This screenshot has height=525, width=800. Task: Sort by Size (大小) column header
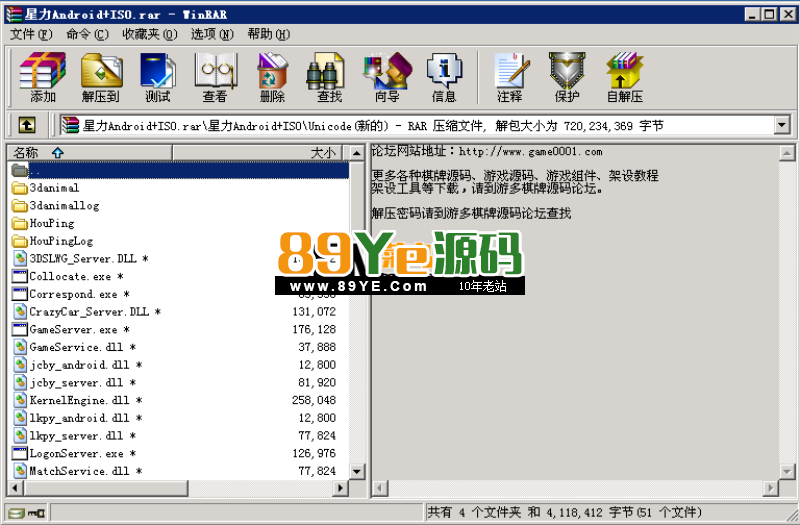[258, 153]
